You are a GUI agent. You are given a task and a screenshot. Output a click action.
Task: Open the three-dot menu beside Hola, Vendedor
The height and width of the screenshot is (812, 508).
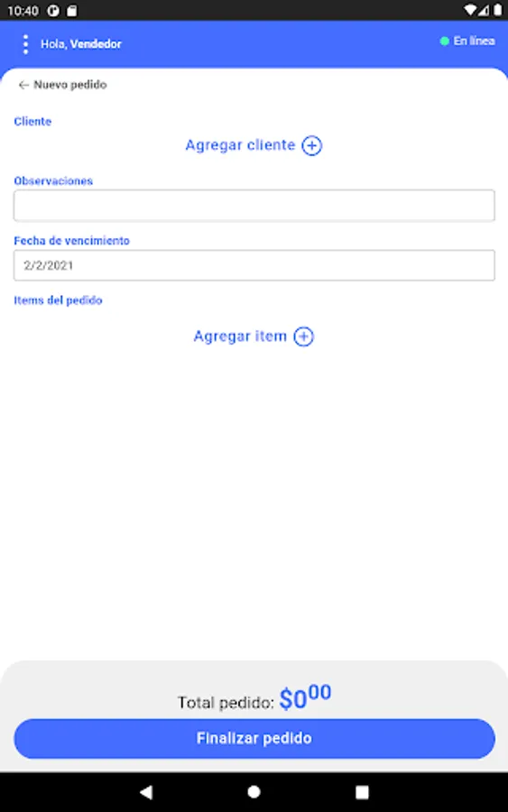click(25, 44)
